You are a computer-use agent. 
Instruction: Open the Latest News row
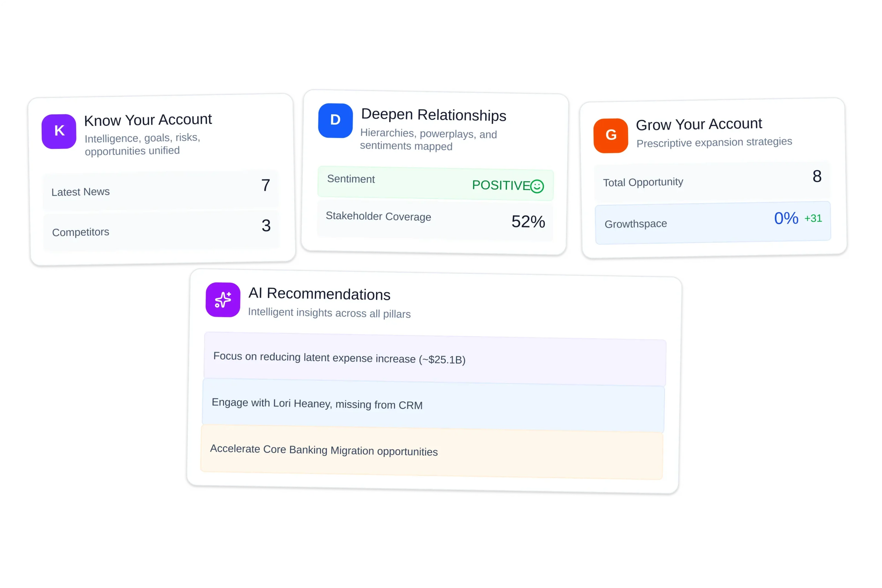[161, 190]
